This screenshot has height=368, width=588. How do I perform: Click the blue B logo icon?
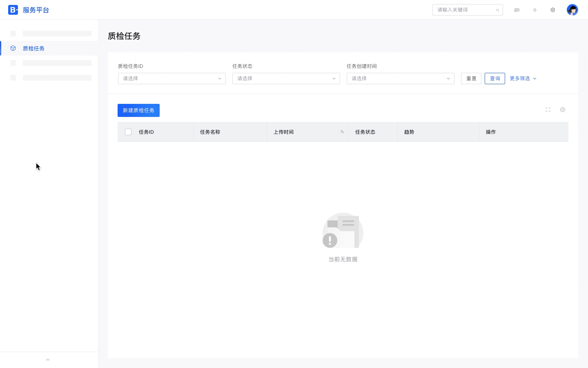13,10
